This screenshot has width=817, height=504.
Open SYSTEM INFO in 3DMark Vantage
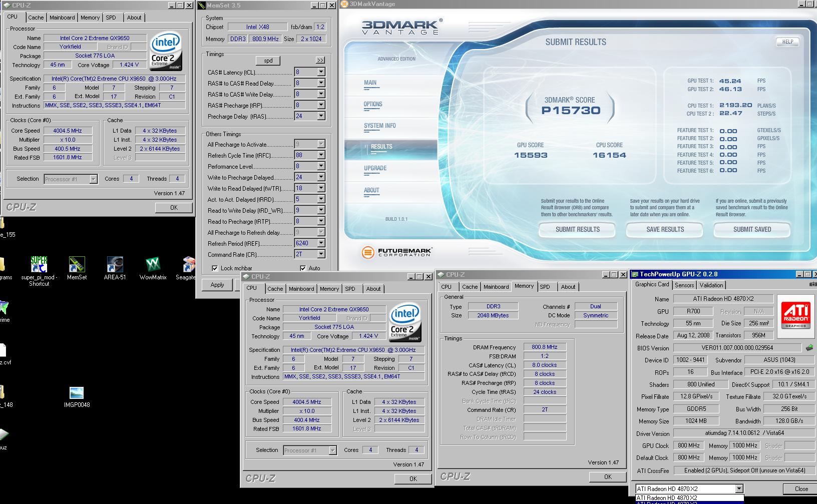(x=380, y=126)
